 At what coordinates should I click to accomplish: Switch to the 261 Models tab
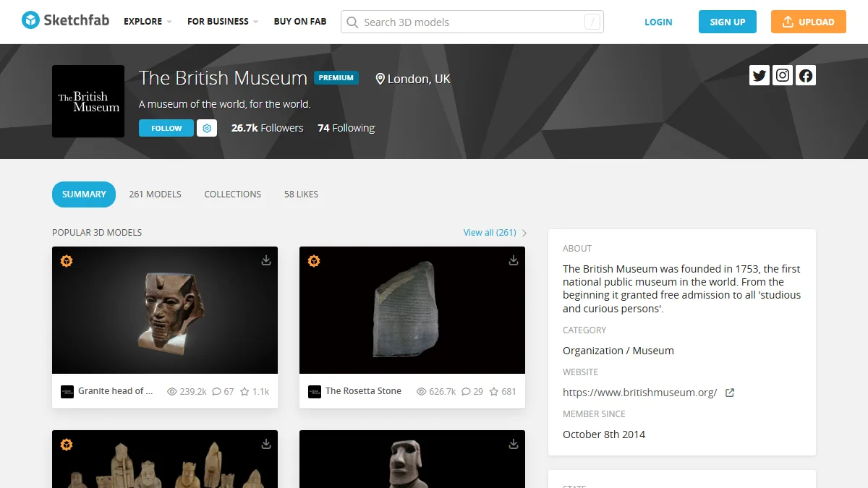pyautogui.click(x=155, y=194)
